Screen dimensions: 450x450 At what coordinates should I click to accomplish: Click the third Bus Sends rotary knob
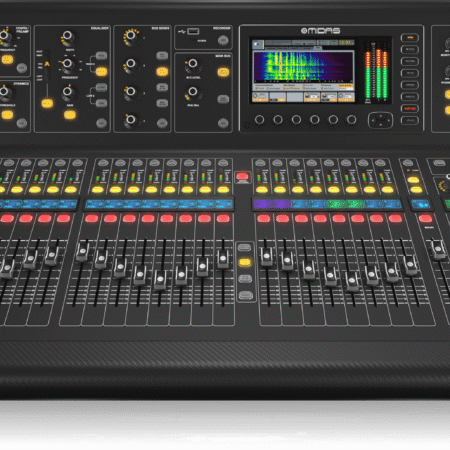pos(131,91)
